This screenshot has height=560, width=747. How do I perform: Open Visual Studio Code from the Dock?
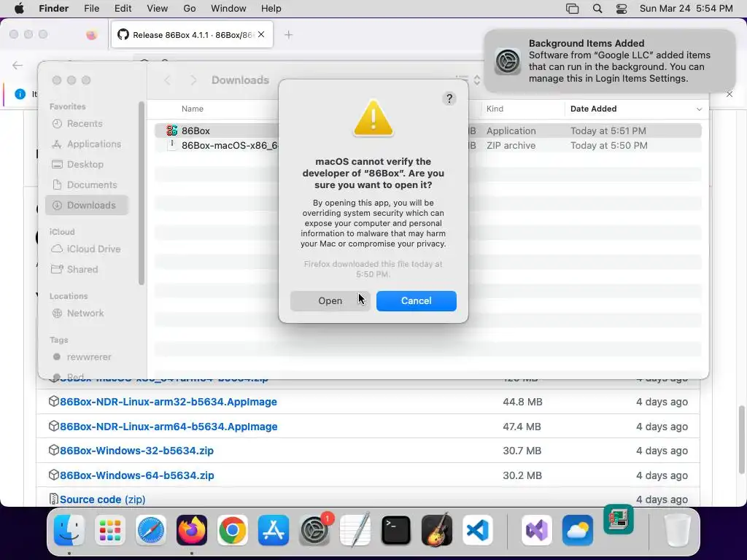point(477,530)
